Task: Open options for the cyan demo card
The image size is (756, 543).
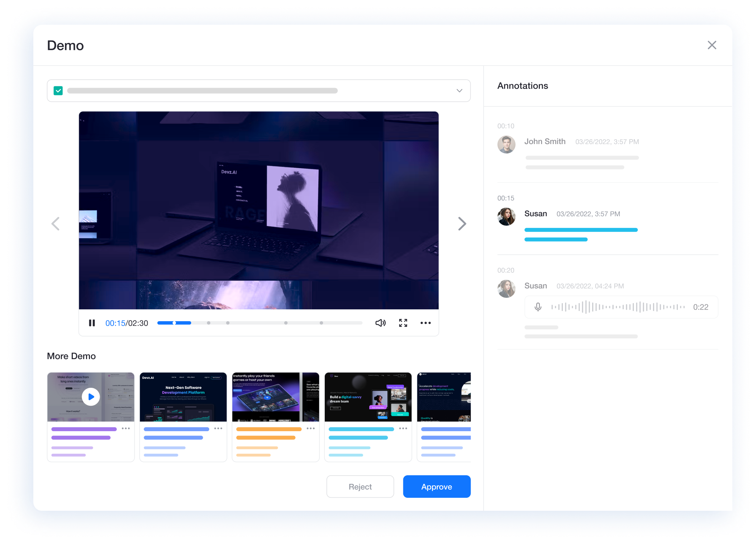Action: [403, 428]
